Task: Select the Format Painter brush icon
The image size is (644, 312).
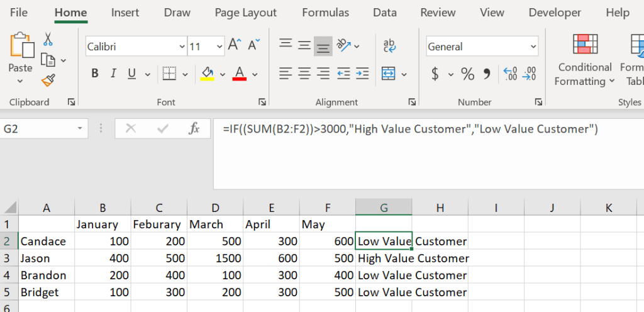Action: 48,80
